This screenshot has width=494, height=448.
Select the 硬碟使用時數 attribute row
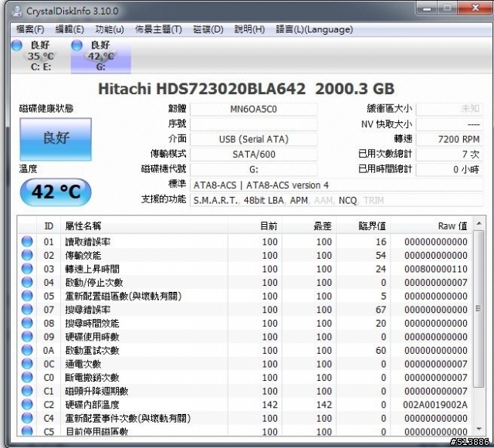click(x=245, y=337)
